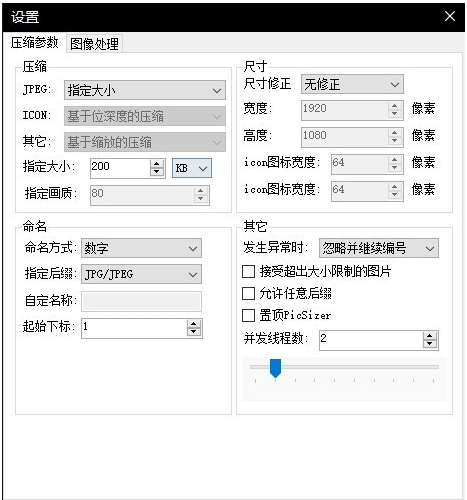Decrease the second icon图标宽度 value
The image size is (467, 500).
tap(395, 195)
